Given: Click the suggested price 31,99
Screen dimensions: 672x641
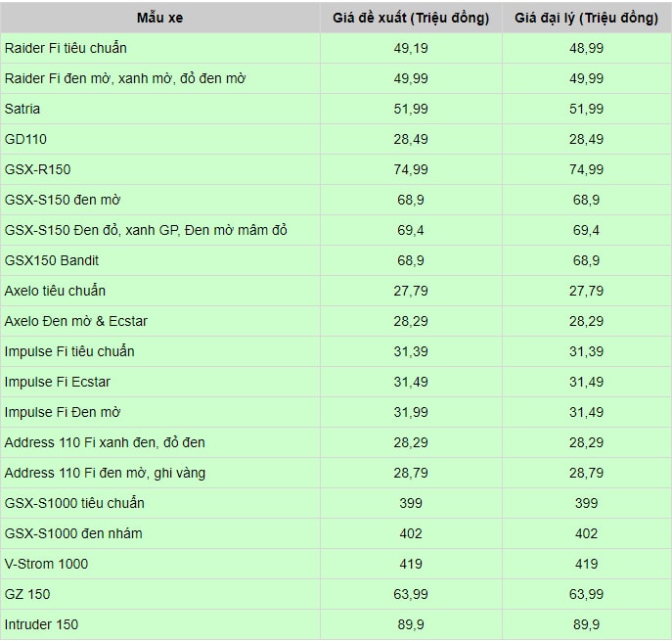Looking at the screenshot, I should click(411, 412).
